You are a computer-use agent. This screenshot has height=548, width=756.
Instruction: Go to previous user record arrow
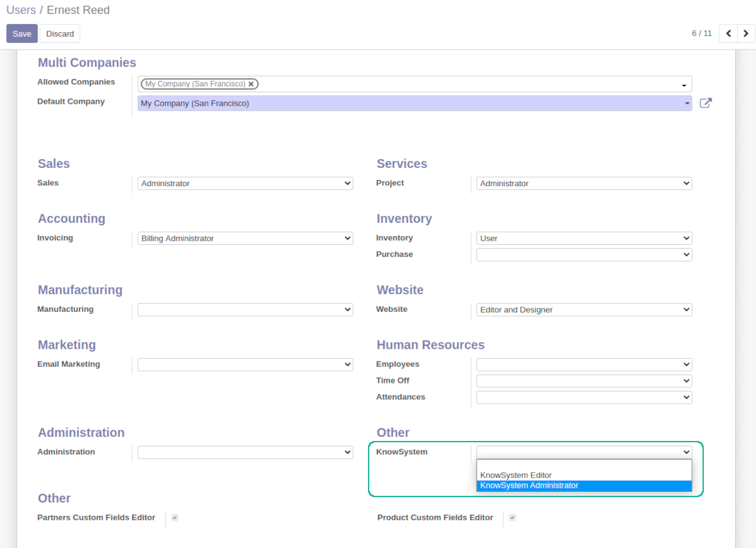(x=728, y=33)
